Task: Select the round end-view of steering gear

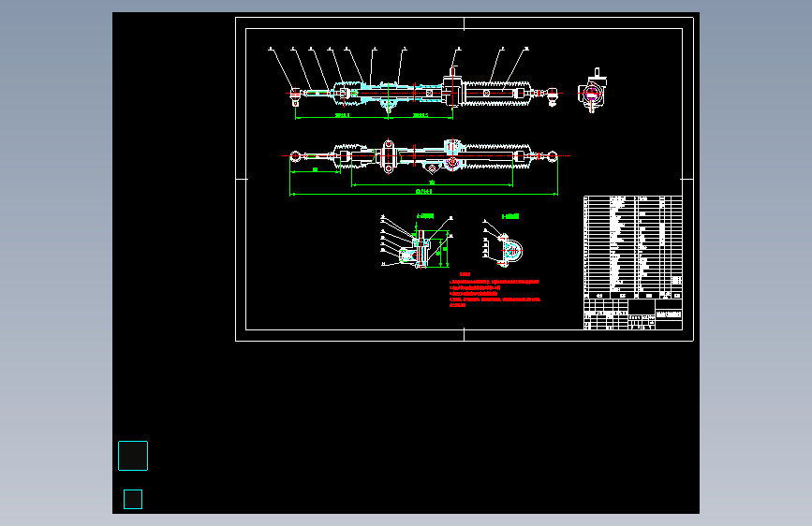Action: [593, 91]
